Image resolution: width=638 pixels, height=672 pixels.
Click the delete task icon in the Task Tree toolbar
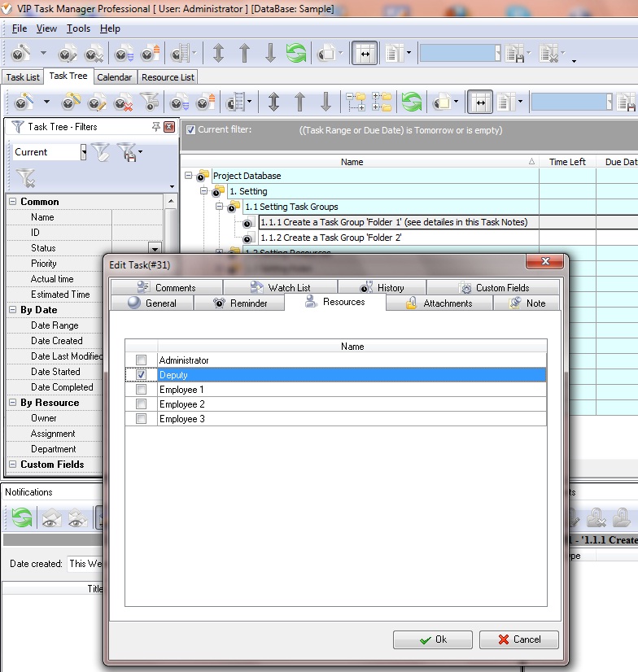pyautogui.click(x=123, y=103)
